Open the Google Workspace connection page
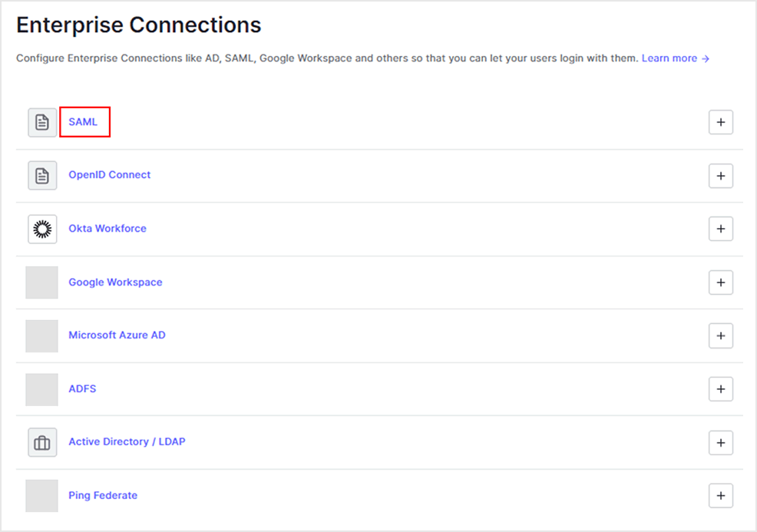Screen dimensions: 757x532 point(115,282)
